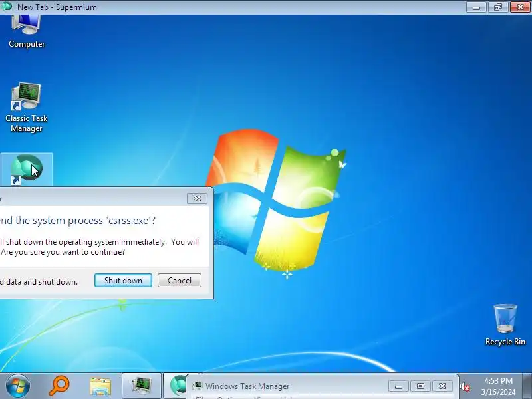This screenshot has width=532, height=399.
Task: Maximize the Windows Task Manager preview window
Action: [x=420, y=386]
